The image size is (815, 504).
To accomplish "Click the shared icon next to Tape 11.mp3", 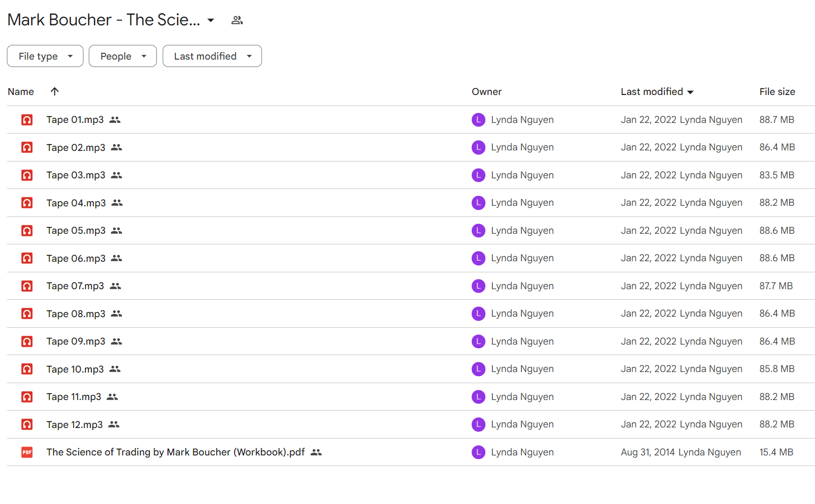I will [113, 397].
